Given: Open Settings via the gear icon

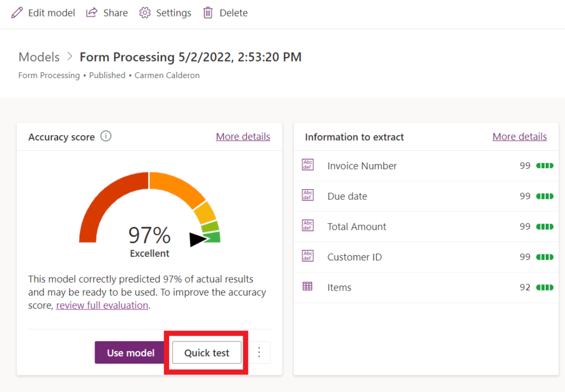Looking at the screenshot, I should click(145, 13).
